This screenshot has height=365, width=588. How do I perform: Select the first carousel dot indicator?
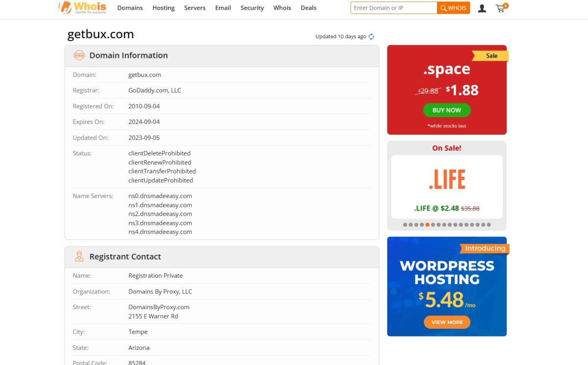pyautogui.click(x=405, y=225)
